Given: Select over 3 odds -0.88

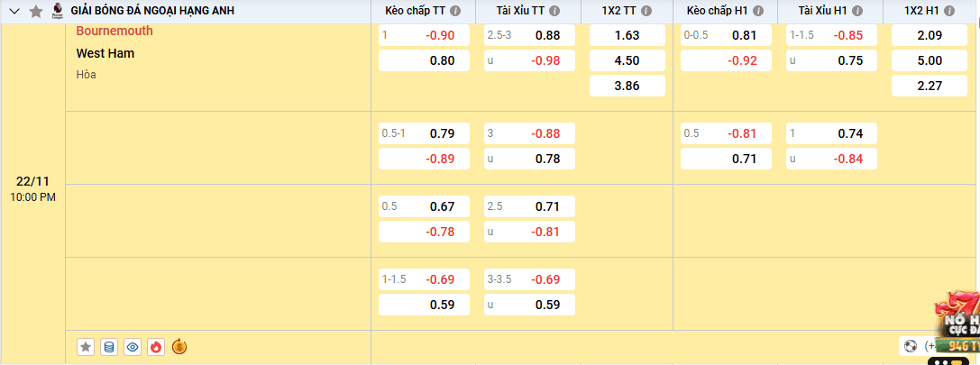Looking at the screenshot, I should coord(529,133).
